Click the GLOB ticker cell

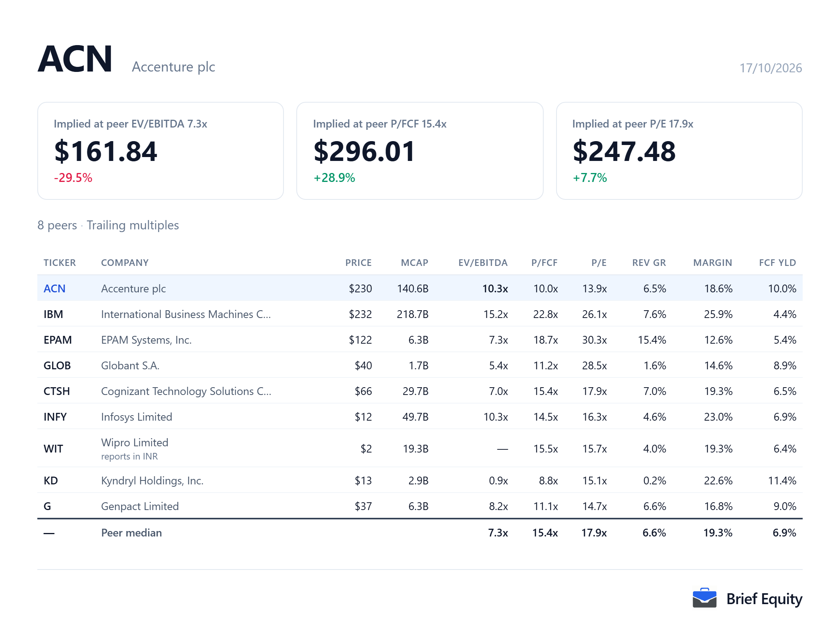(57, 365)
